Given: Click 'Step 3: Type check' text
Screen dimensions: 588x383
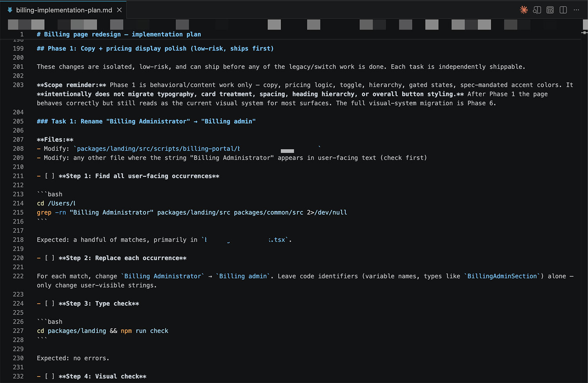Looking at the screenshot, I should tap(99, 303).
